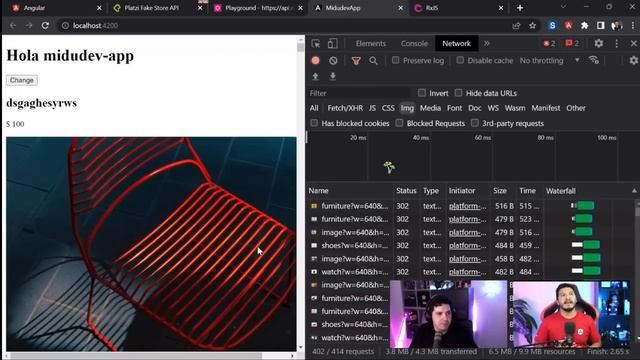Go forward in browser history
This screenshot has height=360, width=640.
[29, 25]
